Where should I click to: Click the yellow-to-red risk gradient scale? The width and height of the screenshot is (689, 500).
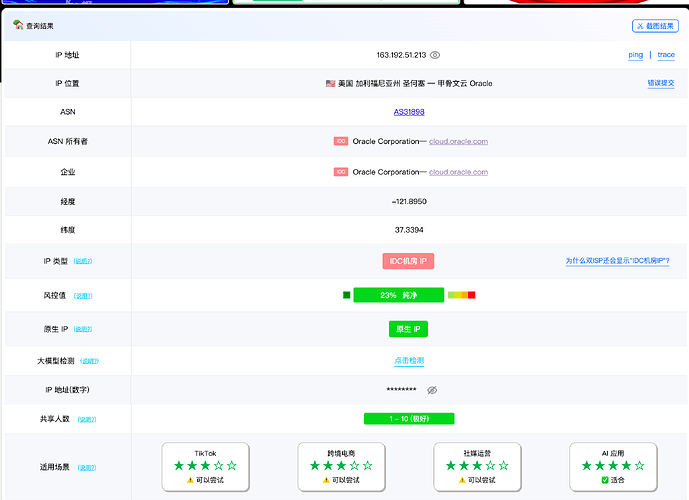461,295
